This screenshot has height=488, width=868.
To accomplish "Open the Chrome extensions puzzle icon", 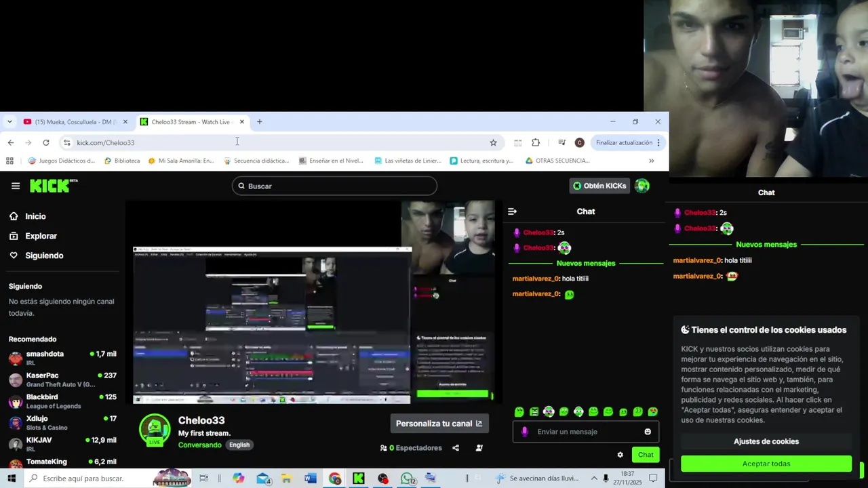I will (x=536, y=142).
